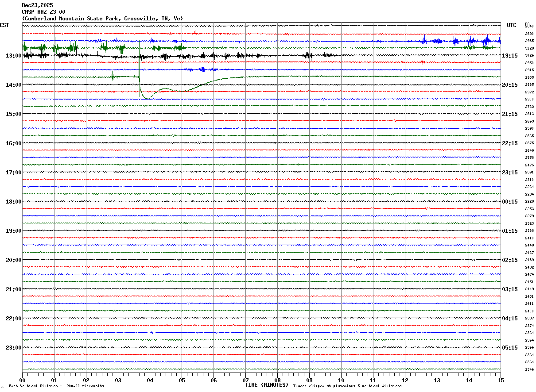Select the 19:15 UTC time label
This screenshot has width=536, height=392.
tap(510, 56)
